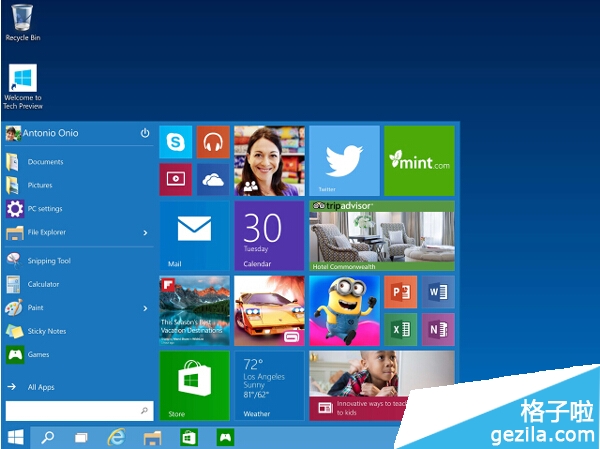Open the TripAdvisor Hotel Commonwealth tile
600x449 pixels.
(x=382, y=236)
